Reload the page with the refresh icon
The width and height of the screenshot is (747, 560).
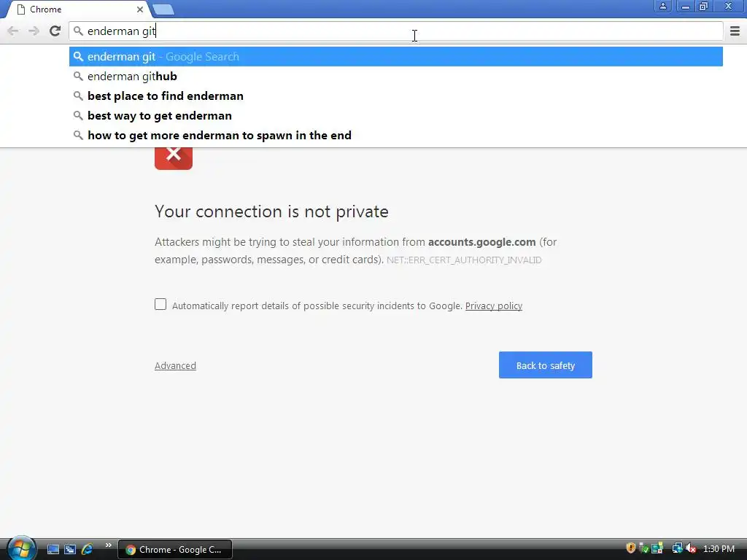(x=55, y=31)
